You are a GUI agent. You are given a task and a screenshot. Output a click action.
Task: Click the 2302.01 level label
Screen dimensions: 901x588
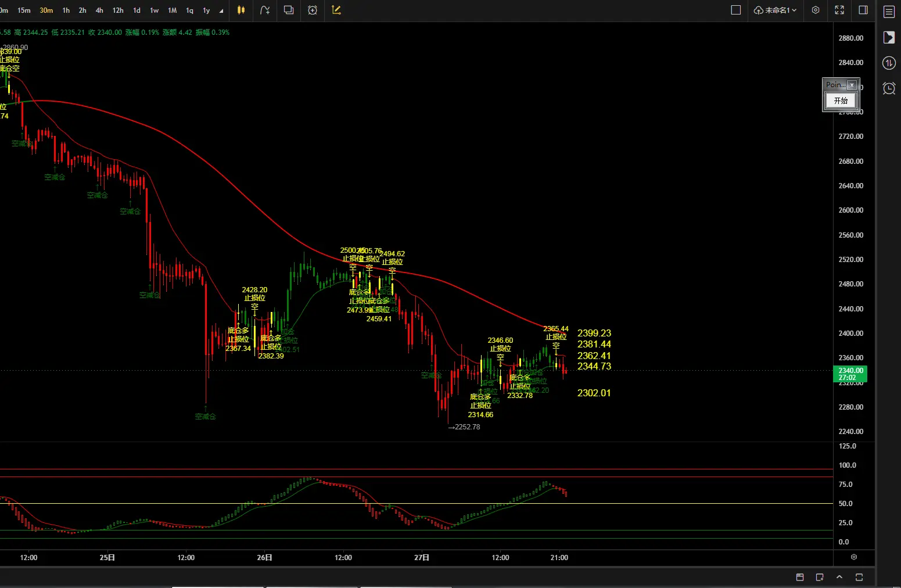coord(594,393)
